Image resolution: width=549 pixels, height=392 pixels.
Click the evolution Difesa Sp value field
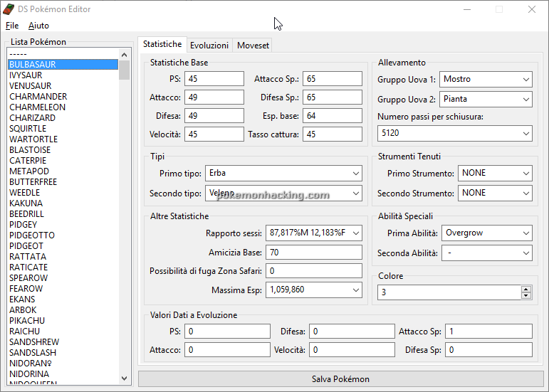488,350
